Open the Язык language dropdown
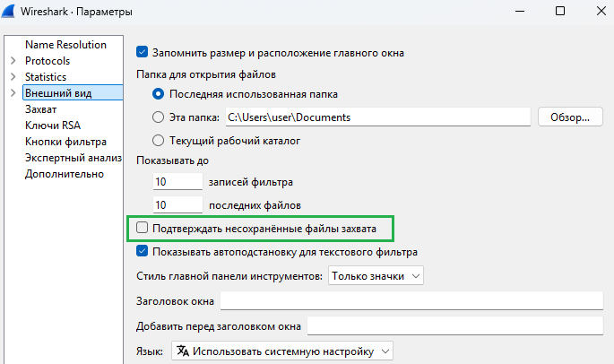 click(x=282, y=351)
